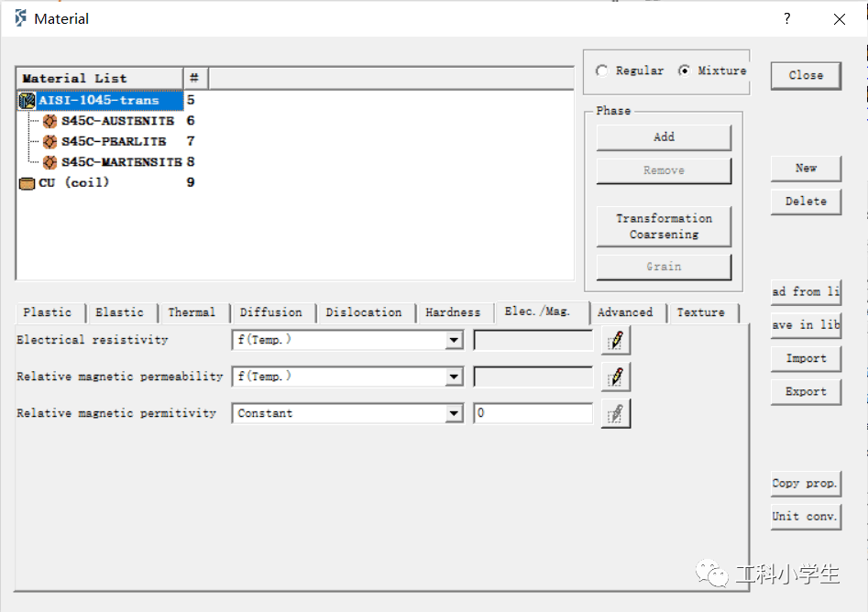Select the S45C-PEARLITE phase row
This screenshot has height=612, width=868.
114,142
